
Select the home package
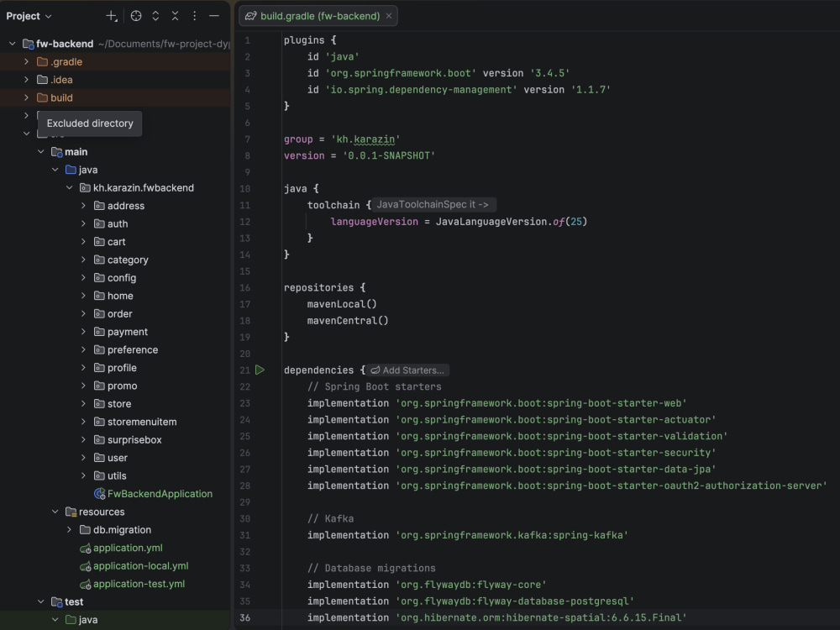coord(120,296)
